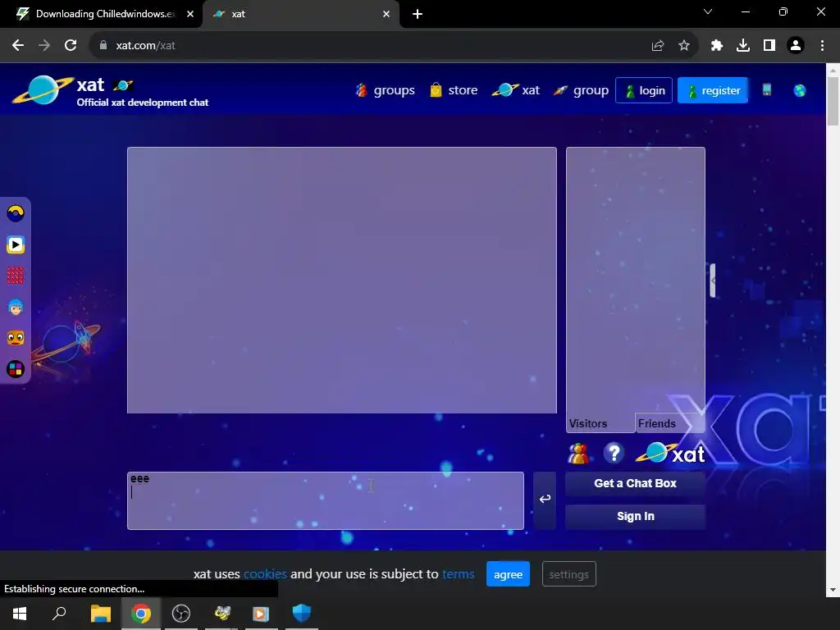Screen dimensions: 840x630
Task: Go back using browser back arrow
Action: click(x=18, y=46)
